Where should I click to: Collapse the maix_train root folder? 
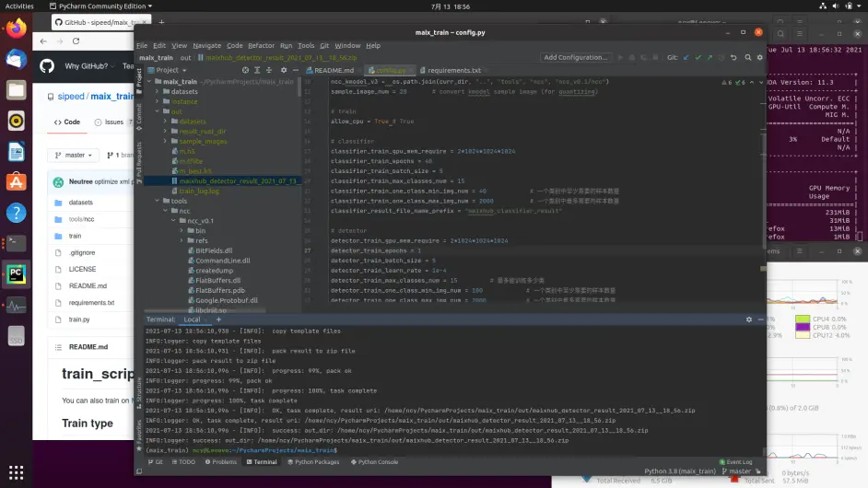149,81
